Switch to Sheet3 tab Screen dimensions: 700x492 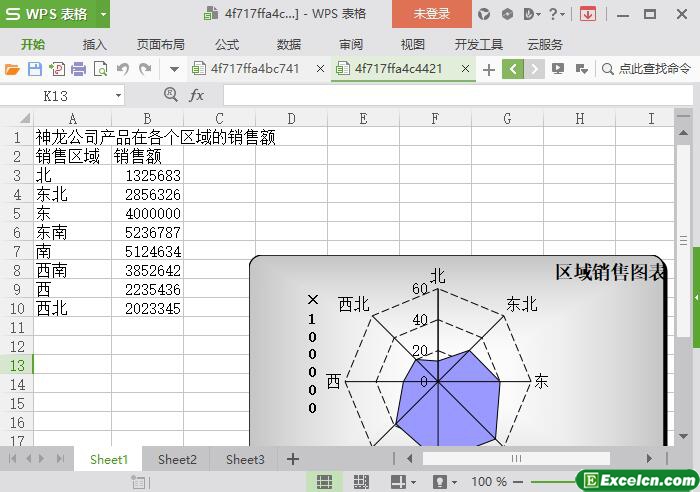click(x=245, y=459)
